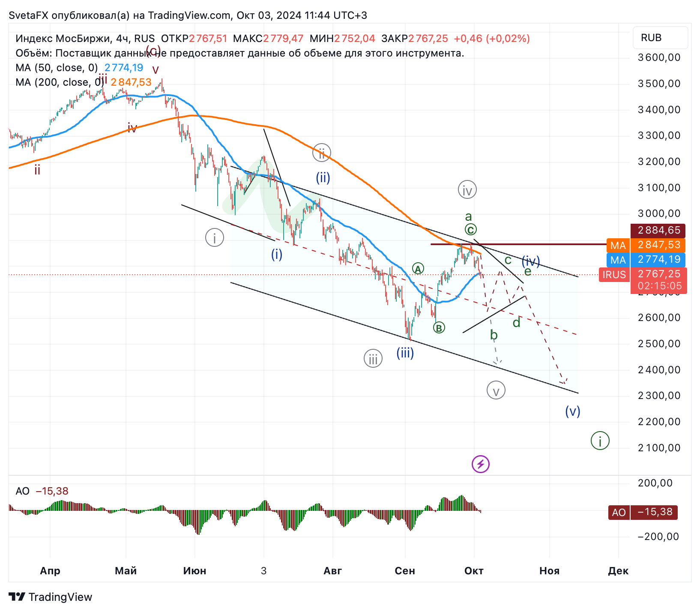Click the red IRUS price tag on the axis
The width and height of the screenshot is (700, 612).
(615, 275)
